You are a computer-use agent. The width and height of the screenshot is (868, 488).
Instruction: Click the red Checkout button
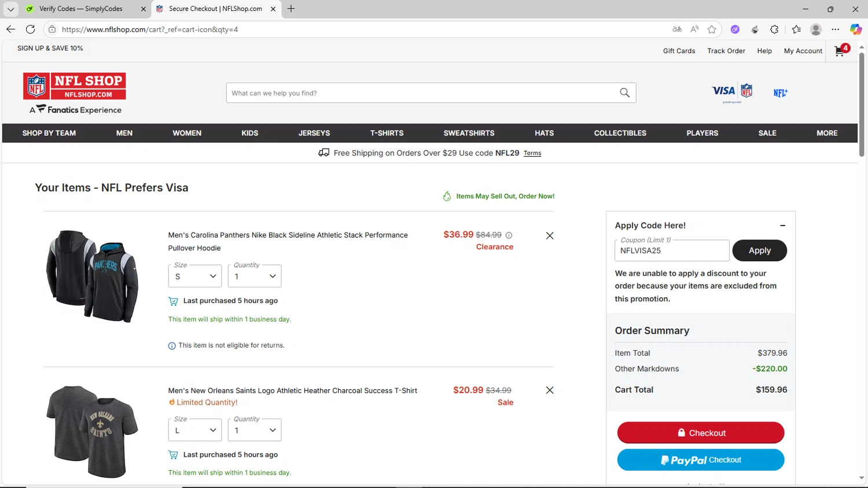[x=701, y=432]
